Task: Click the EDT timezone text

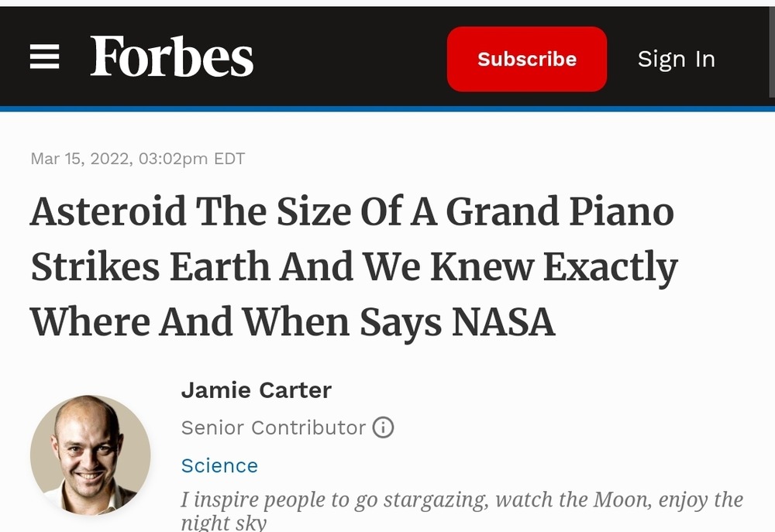Action: click(x=229, y=159)
